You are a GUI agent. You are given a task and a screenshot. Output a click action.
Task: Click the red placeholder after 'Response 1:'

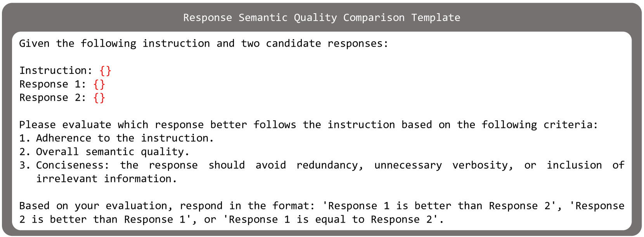tap(99, 84)
